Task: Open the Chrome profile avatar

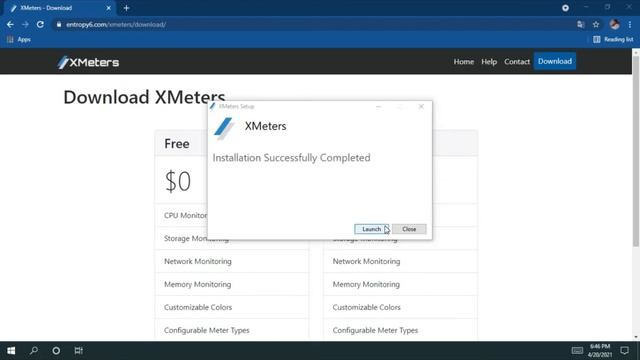Action: click(x=614, y=24)
